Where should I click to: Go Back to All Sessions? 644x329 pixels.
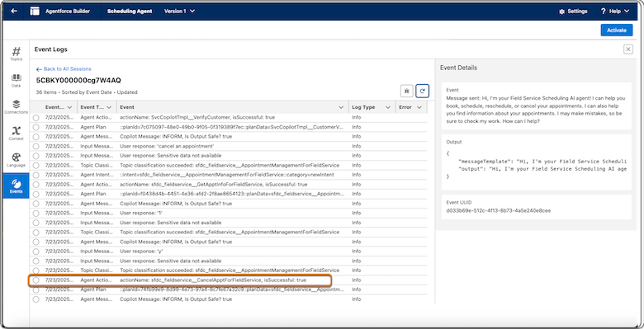64,69
